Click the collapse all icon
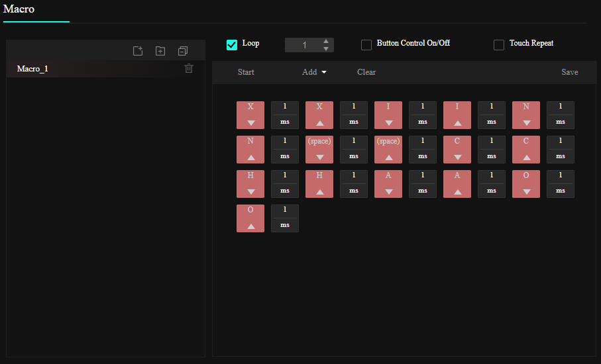Screen dimensions: 601x364 point(183,51)
